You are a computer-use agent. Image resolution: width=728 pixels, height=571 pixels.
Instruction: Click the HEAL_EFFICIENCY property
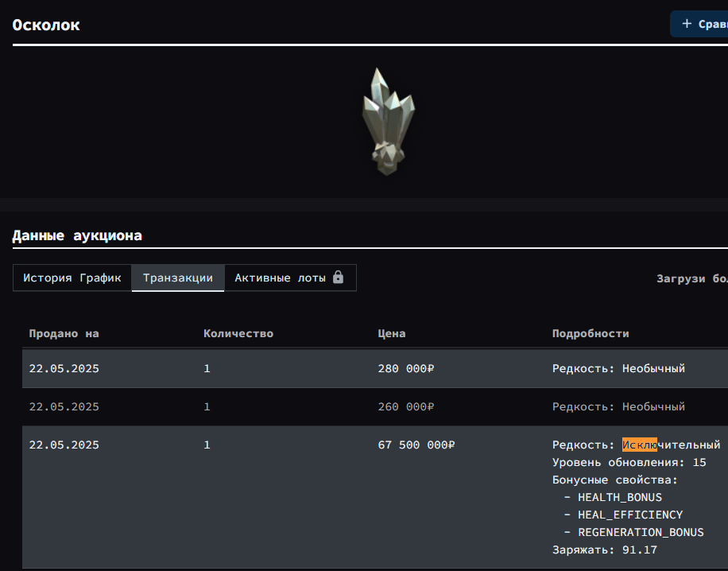pyautogui.click(x=630, y=515)
